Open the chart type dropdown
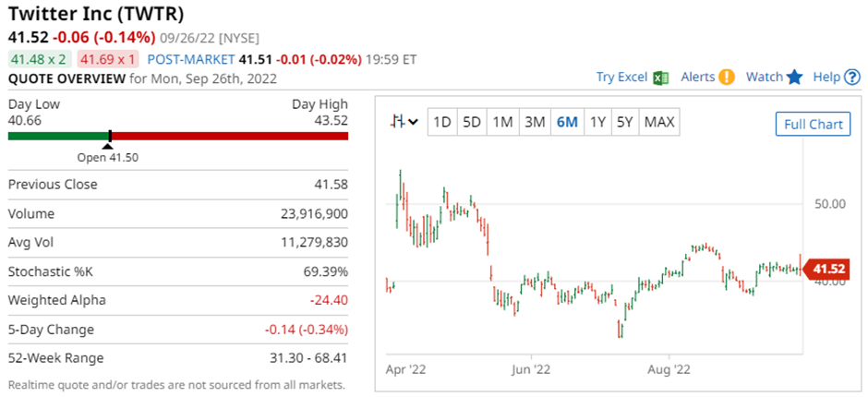 point(404,122)
